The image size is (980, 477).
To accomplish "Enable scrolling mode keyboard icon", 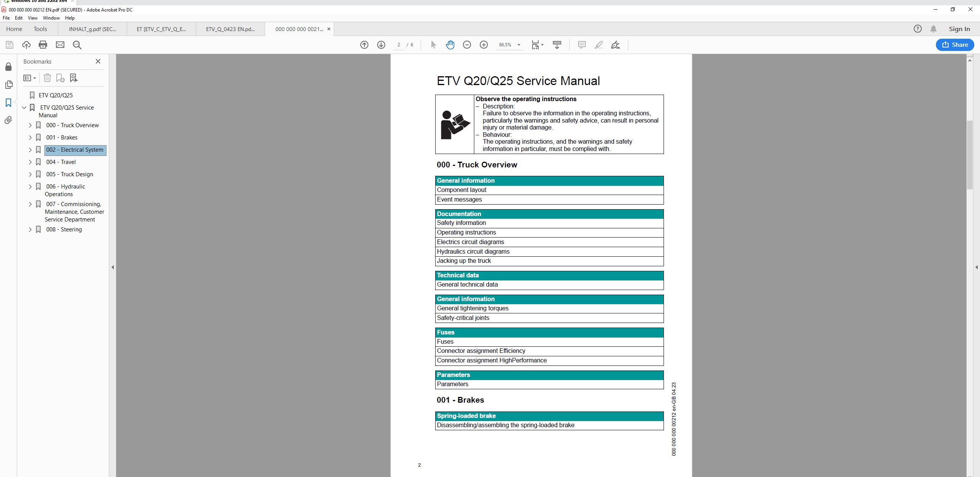I will pos(557,45).
